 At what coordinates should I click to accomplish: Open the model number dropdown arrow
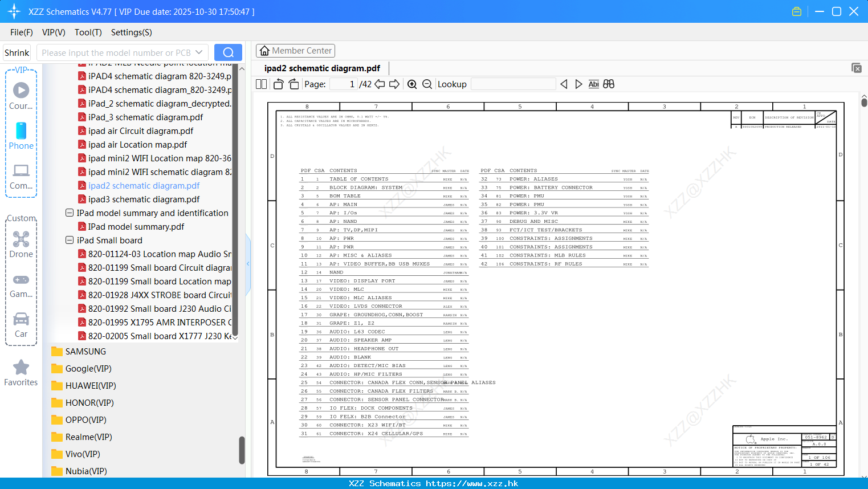coord(199,52)
